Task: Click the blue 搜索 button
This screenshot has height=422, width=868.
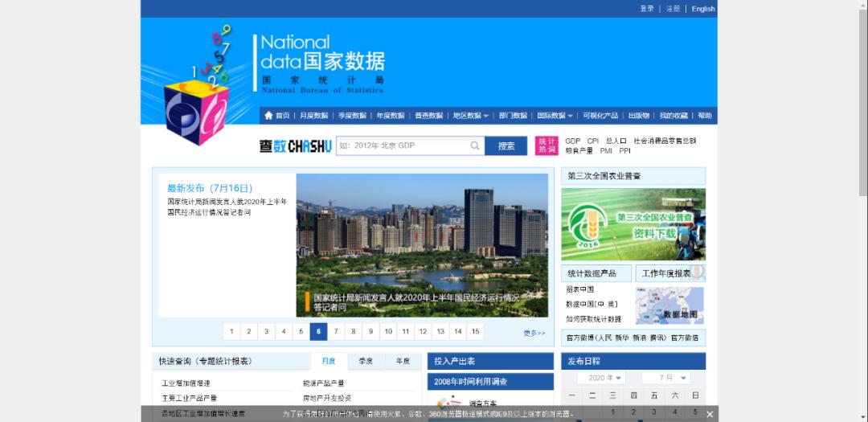Action: click(x=506, y=145)
